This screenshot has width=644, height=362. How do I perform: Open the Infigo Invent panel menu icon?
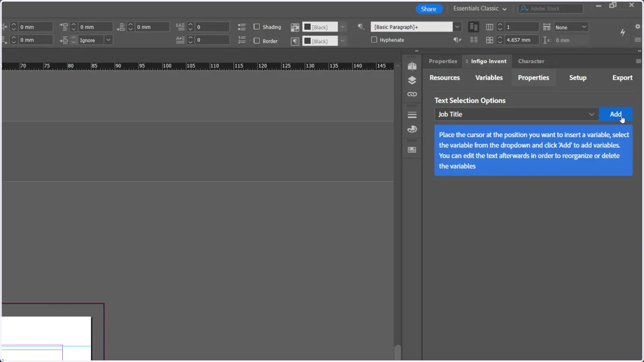coord(638,62)
